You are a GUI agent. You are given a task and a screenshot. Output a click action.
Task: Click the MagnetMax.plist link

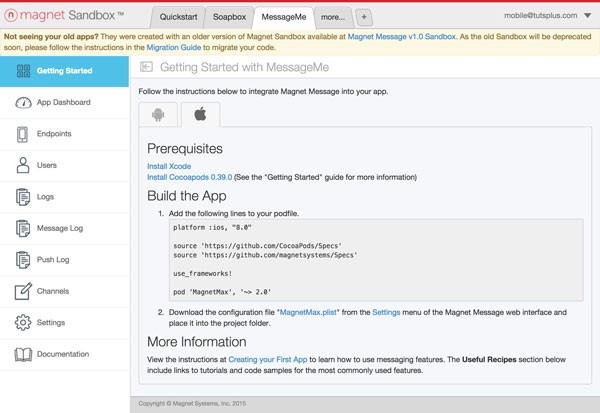click(308, 312)
